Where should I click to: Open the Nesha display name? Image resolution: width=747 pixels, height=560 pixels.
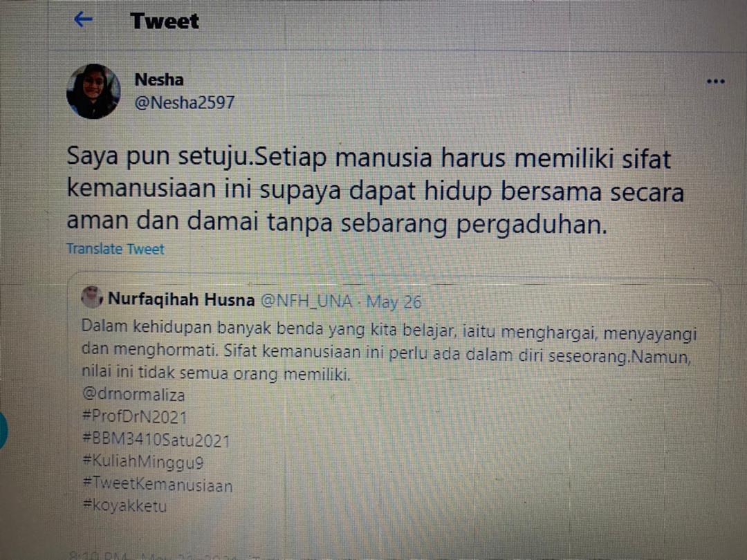pos(159,80)
